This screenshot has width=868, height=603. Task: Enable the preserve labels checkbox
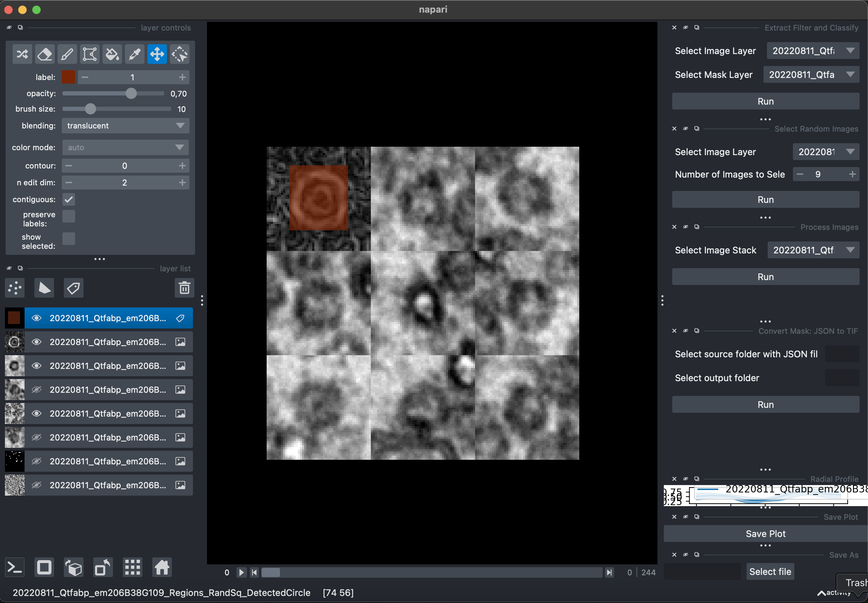coord(69,216)
